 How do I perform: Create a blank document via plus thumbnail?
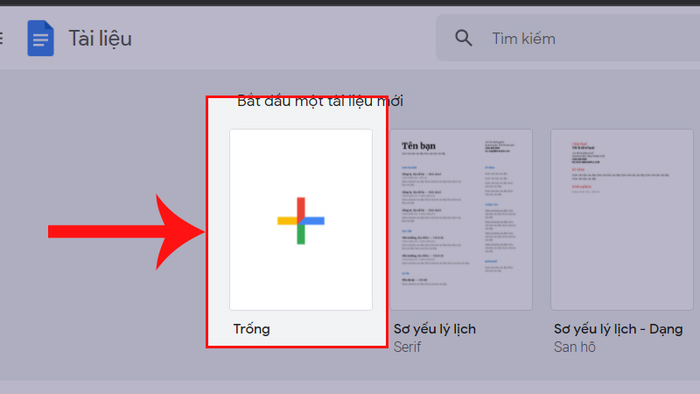tap(301, 220)
